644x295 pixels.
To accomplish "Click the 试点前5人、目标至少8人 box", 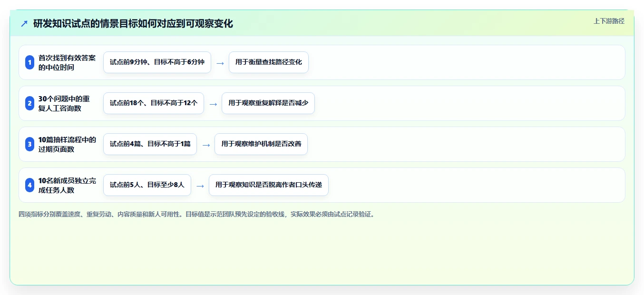I will [147, 185].
